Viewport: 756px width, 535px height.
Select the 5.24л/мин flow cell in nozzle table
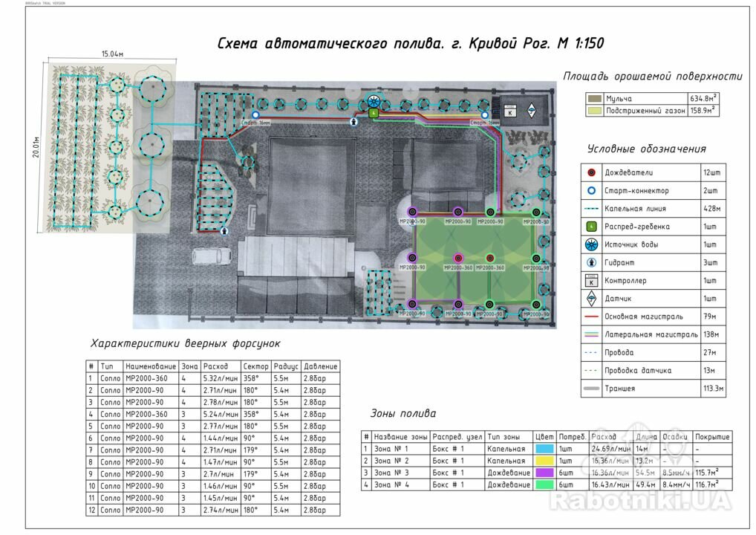coord(221,415)
